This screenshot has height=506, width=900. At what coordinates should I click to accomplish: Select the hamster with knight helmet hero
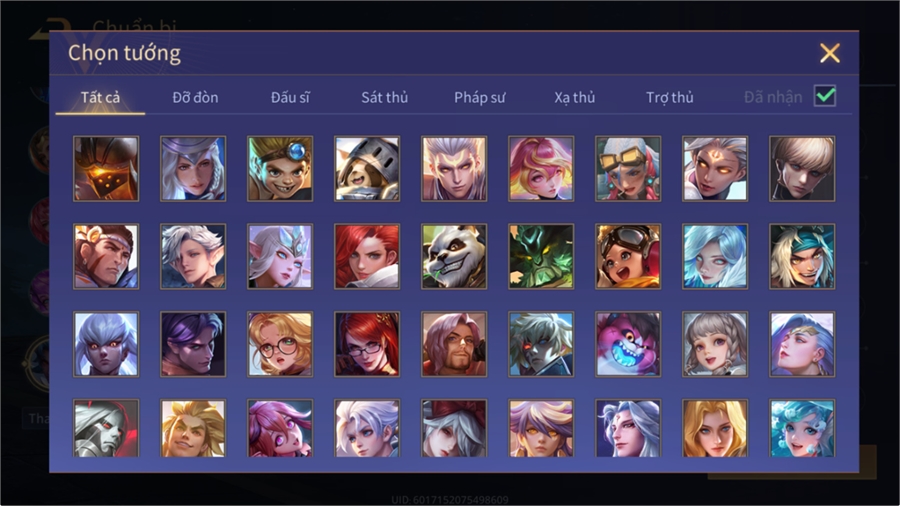point(367,169)
